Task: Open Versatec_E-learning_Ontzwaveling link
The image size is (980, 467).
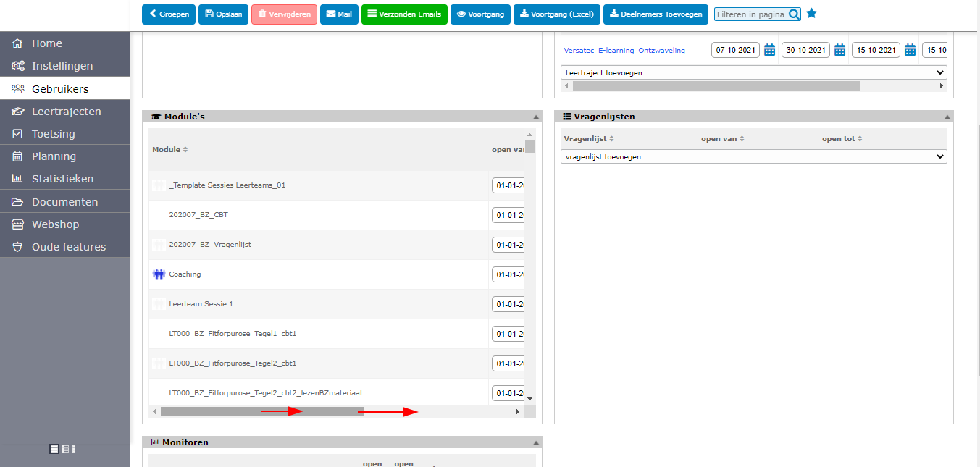Action: click(x=624, y=51)
